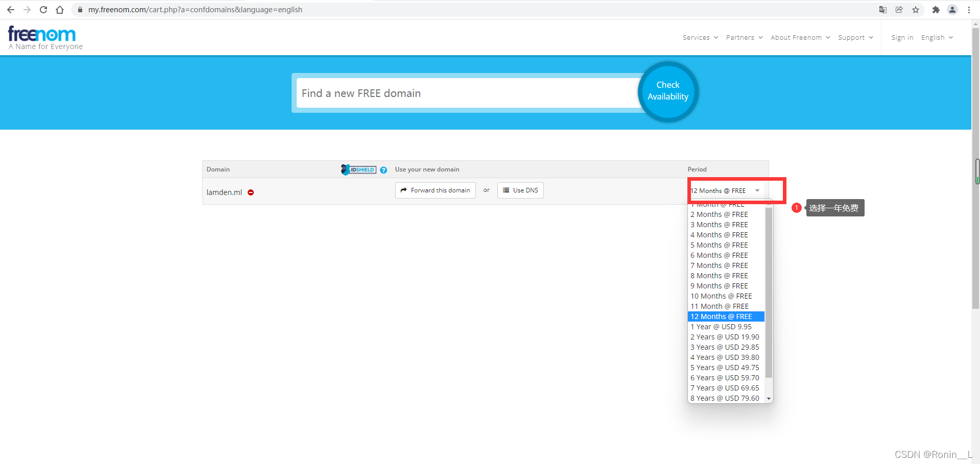Expand the Partners menu
980x464 pixels.
(744, 38)
